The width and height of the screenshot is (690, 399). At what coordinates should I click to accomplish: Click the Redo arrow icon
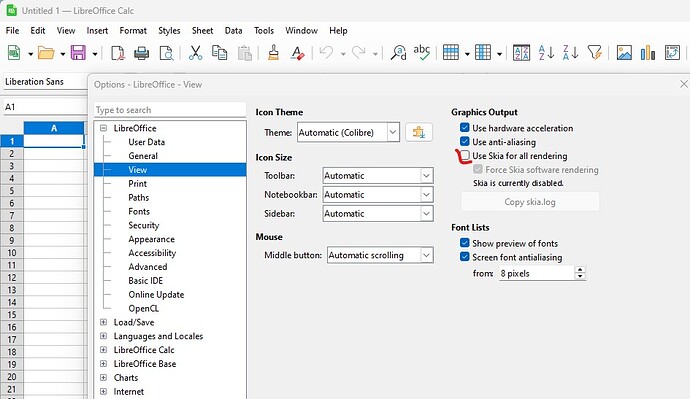tap(359, 52)
